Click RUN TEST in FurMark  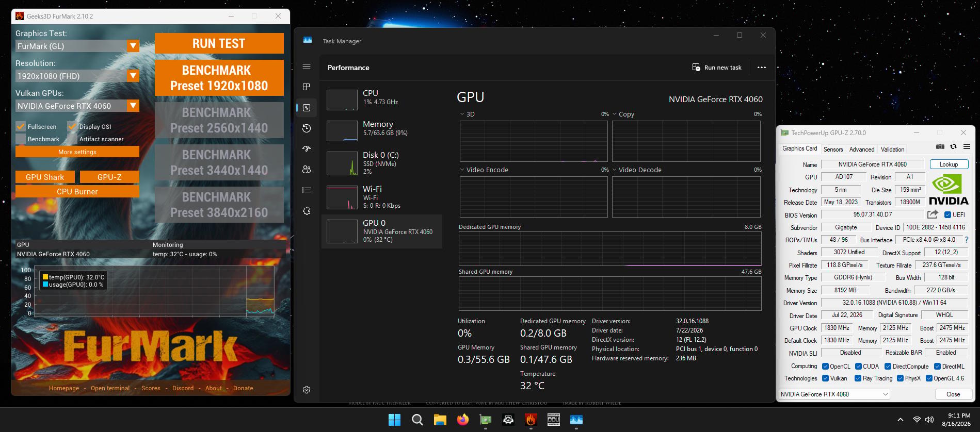[x=219, y=43]
